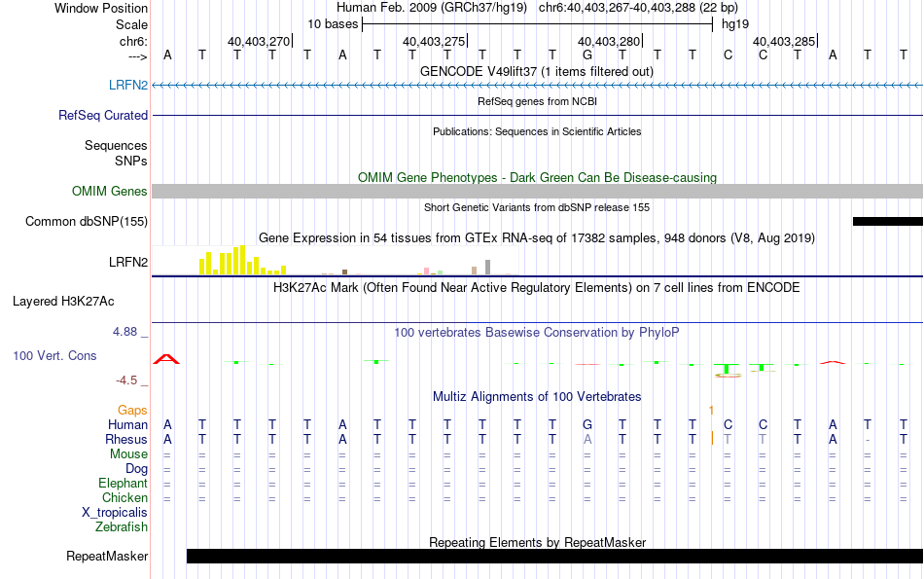The height and width of the screenshot is (579, 924).
Task: Click the 100 vertebrates Basewise Conservation title
Action: pos(537,333)
